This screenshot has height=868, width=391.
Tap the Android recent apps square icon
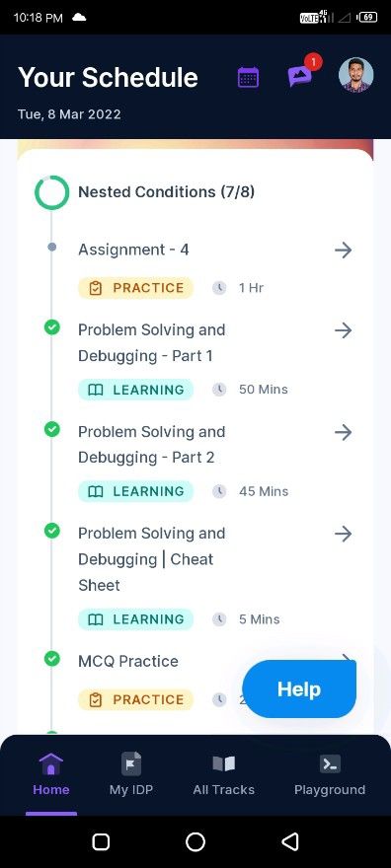[101, 841]
